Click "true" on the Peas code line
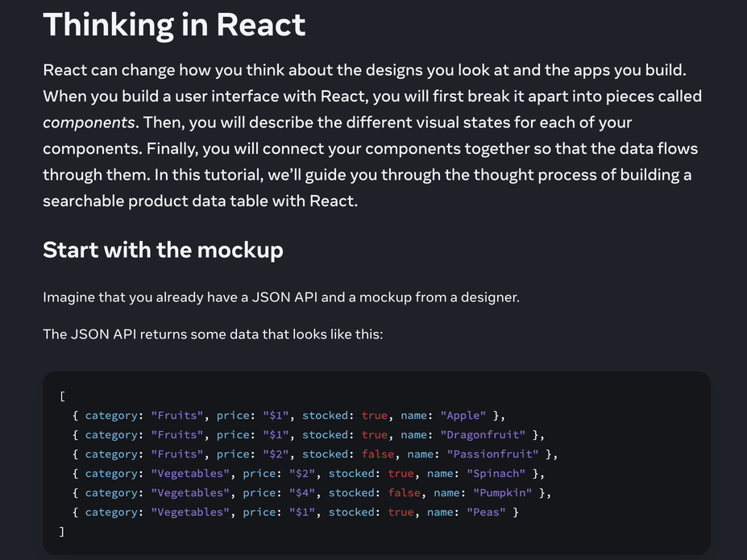Screen dimensions: 747x560 click(400, 512)
